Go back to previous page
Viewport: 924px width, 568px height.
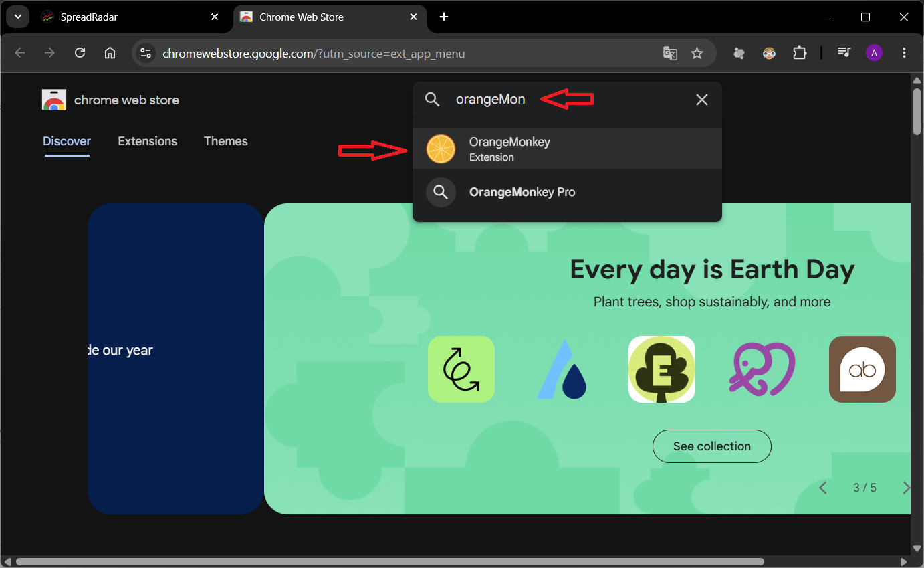(x=19, y=53)
